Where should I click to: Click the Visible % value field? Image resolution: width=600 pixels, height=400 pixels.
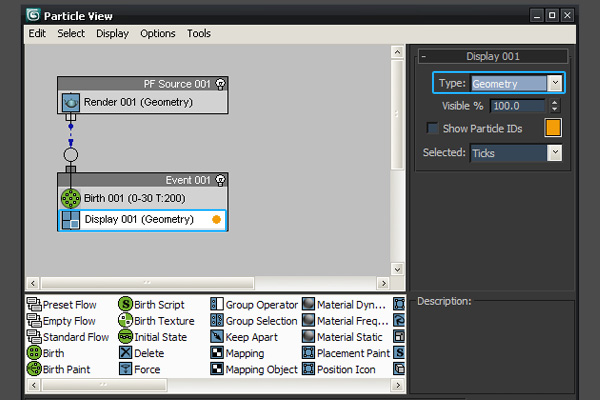[517, 105]
